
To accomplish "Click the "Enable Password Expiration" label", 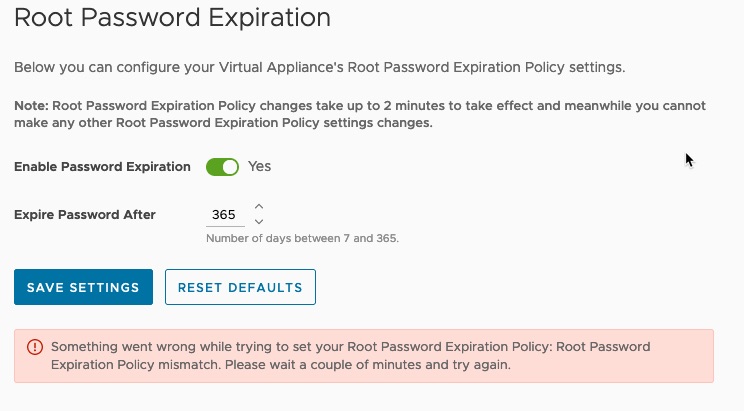I will 102,167.
